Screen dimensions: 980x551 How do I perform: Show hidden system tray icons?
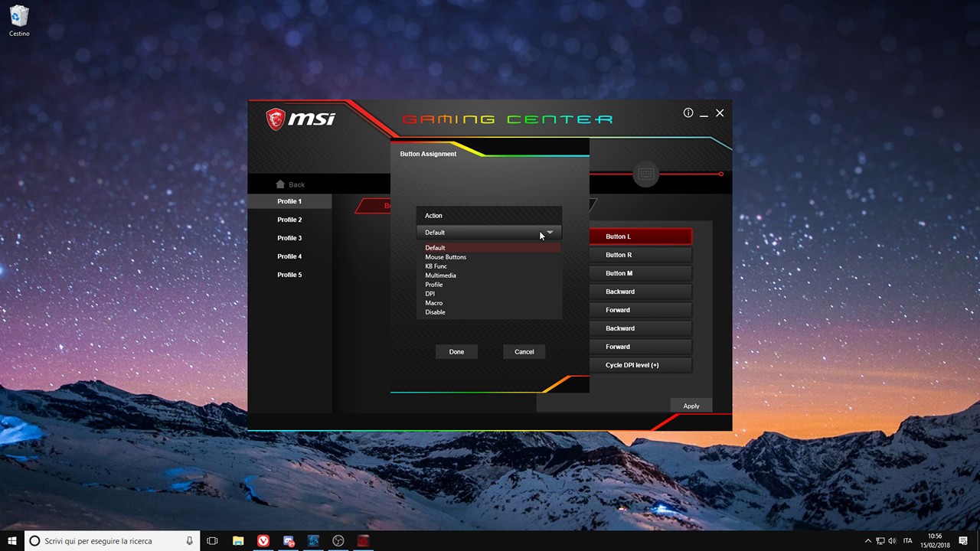tap(867, 541)
